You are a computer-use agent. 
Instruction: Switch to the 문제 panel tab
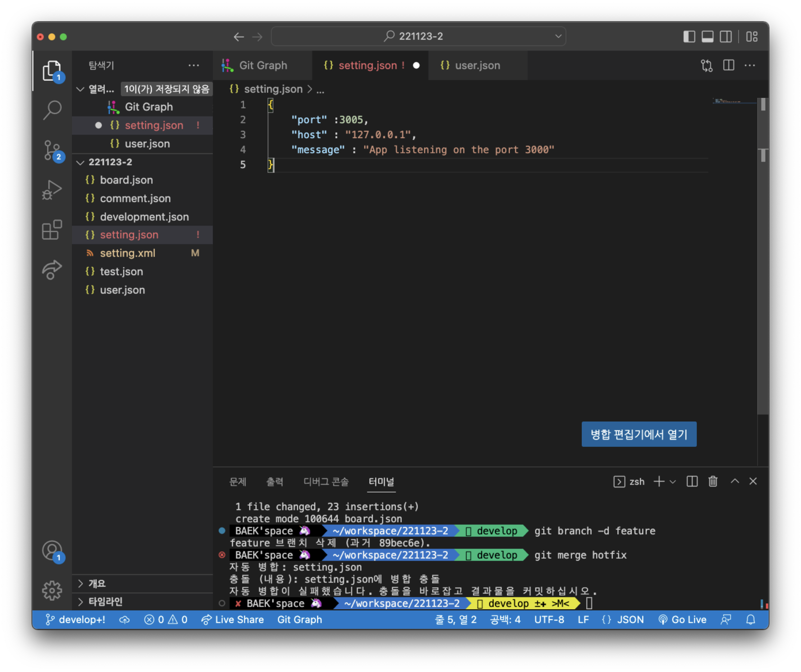tap(238, 482)
